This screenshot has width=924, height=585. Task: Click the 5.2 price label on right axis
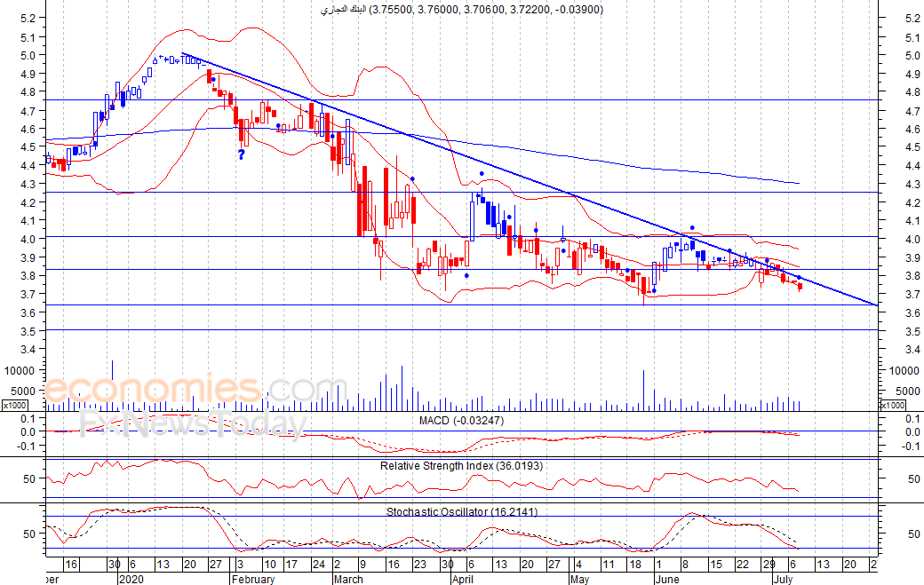pos(912,19)
